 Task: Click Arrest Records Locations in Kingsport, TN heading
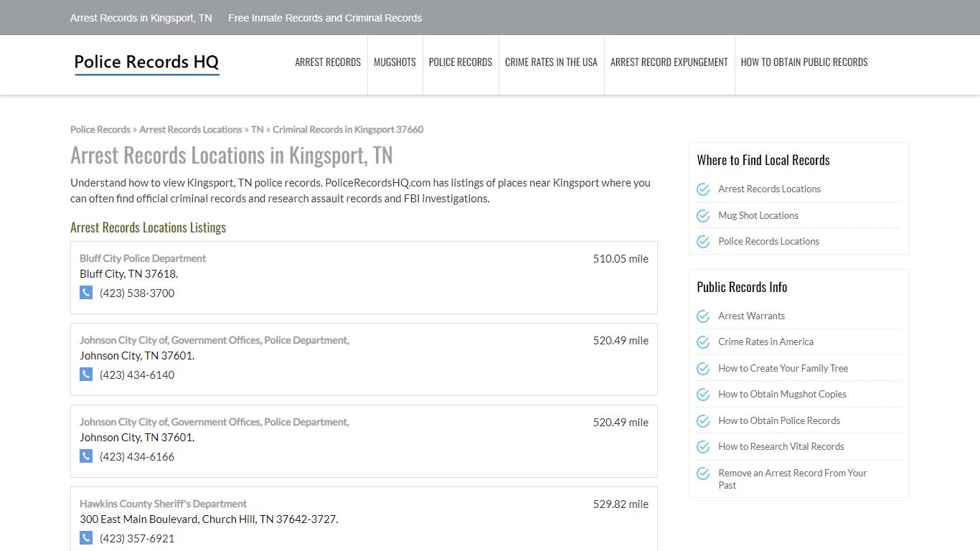[x=232, y=155]
